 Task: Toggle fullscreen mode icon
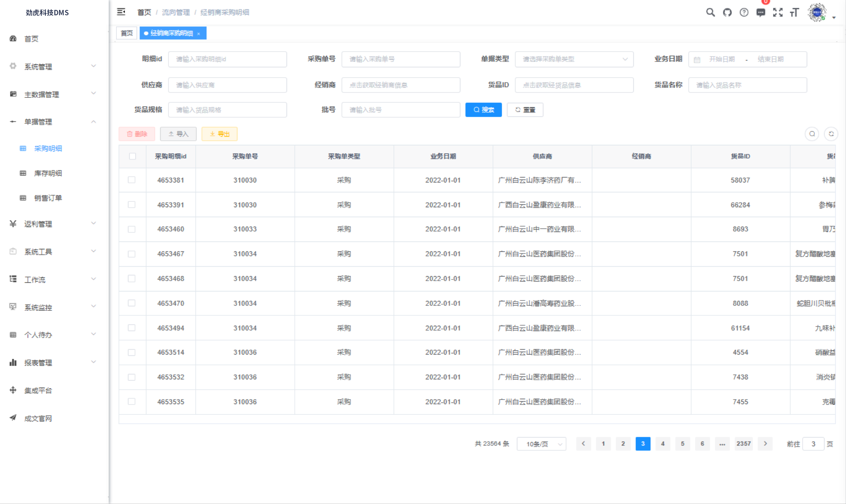click(779, 12)
